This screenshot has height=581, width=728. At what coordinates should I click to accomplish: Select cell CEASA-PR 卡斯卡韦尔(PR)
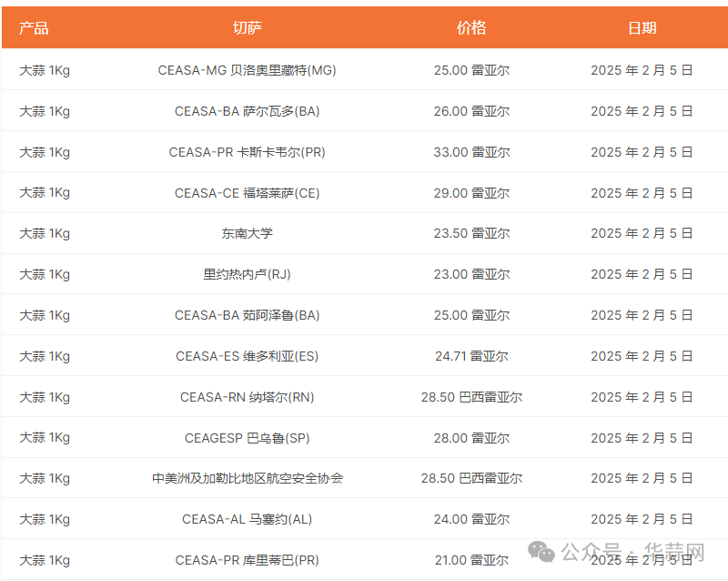click(247, 152)
